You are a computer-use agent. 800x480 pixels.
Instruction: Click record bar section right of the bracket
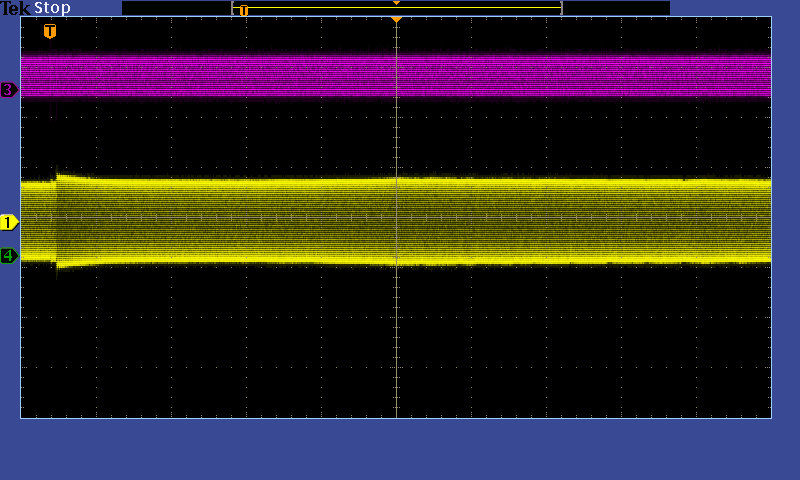[616, 8]
